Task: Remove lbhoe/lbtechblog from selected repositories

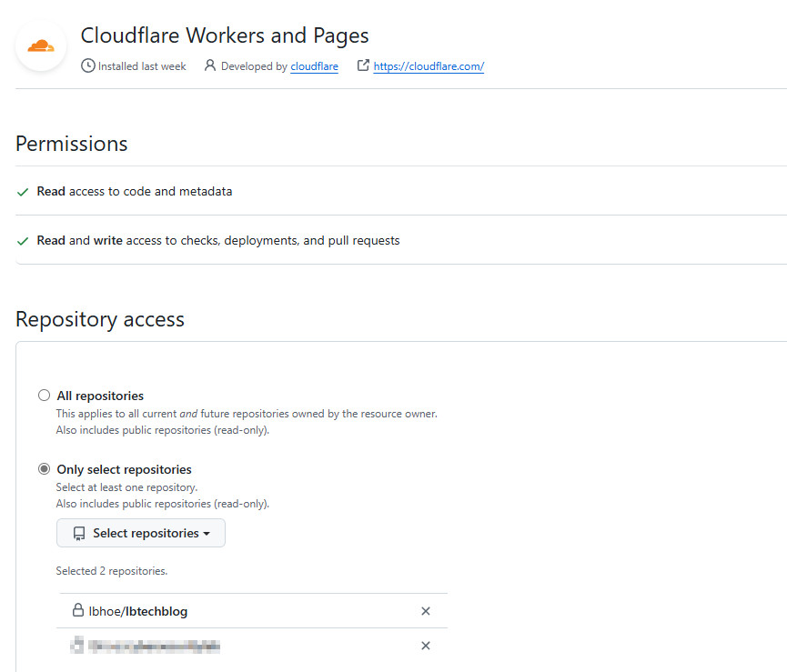Action: click(425, 611)
